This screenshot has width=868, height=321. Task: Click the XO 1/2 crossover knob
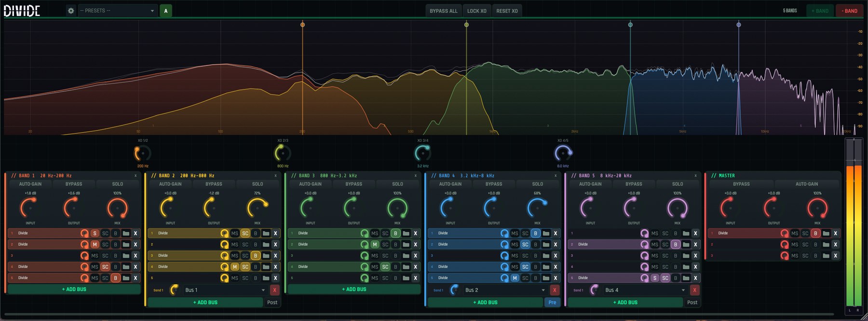[142, 153]
